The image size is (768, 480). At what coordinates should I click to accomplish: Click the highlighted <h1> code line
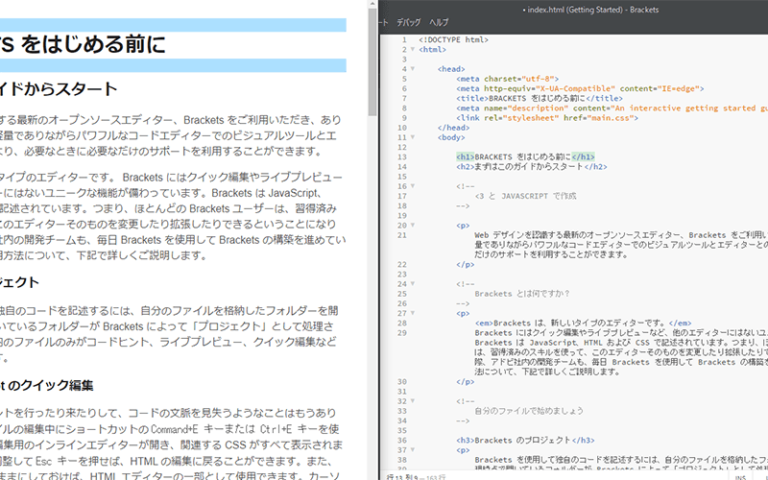coord(525,157)
